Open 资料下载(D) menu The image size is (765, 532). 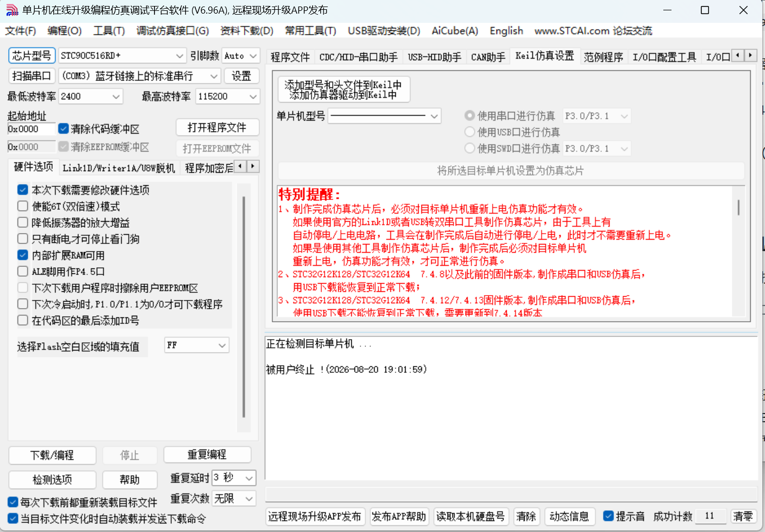click(x=247, y=31)
